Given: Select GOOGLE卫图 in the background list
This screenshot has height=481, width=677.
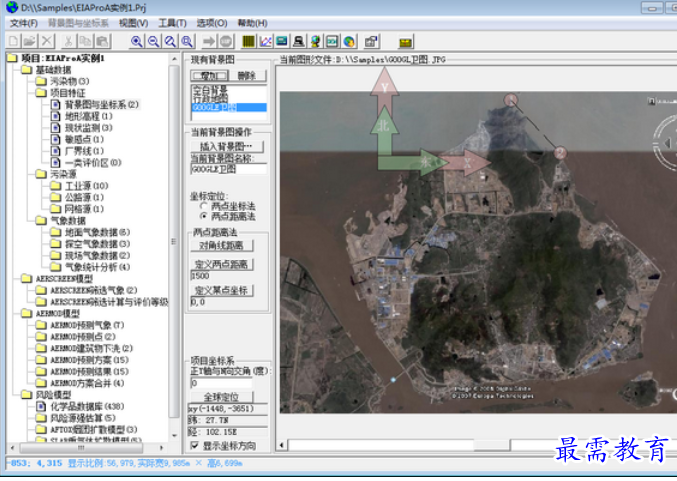Looking at the screenshot, I should [229, 107].
